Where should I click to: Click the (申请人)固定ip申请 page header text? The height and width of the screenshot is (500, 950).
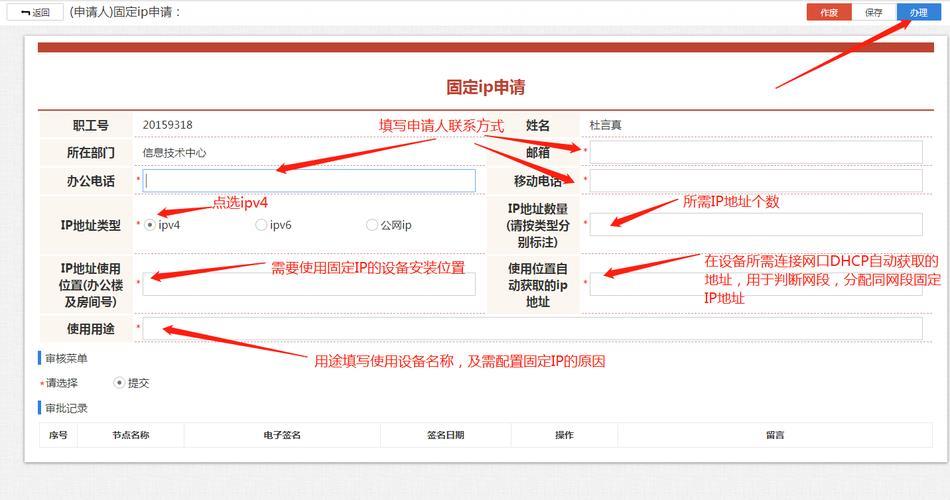click(125, 12)
